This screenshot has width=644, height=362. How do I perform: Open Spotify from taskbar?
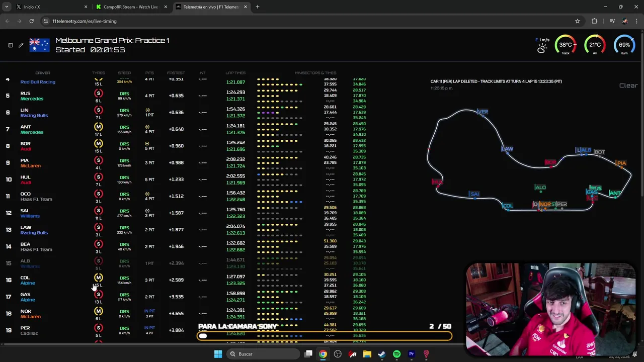(x=396, y=354)
